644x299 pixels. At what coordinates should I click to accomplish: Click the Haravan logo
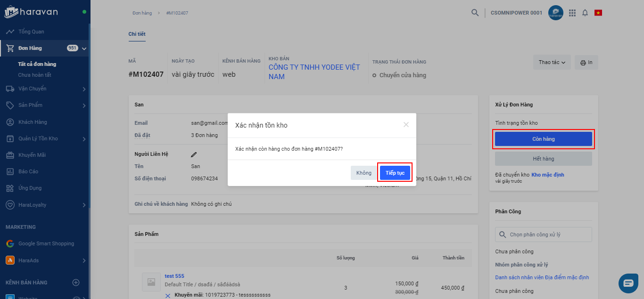coord(31,12)
